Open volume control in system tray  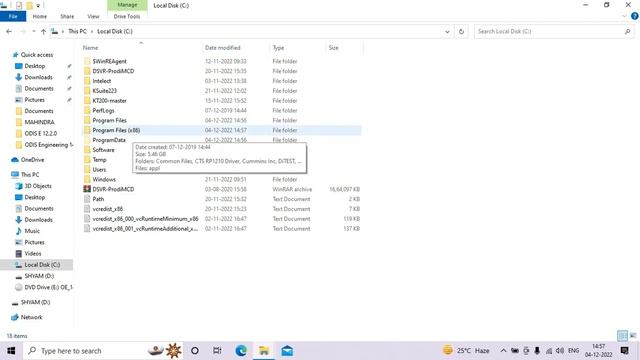point(560,351)
